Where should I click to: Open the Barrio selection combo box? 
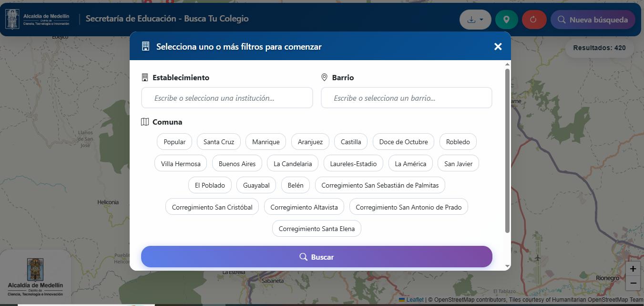[x=406, y=98]
